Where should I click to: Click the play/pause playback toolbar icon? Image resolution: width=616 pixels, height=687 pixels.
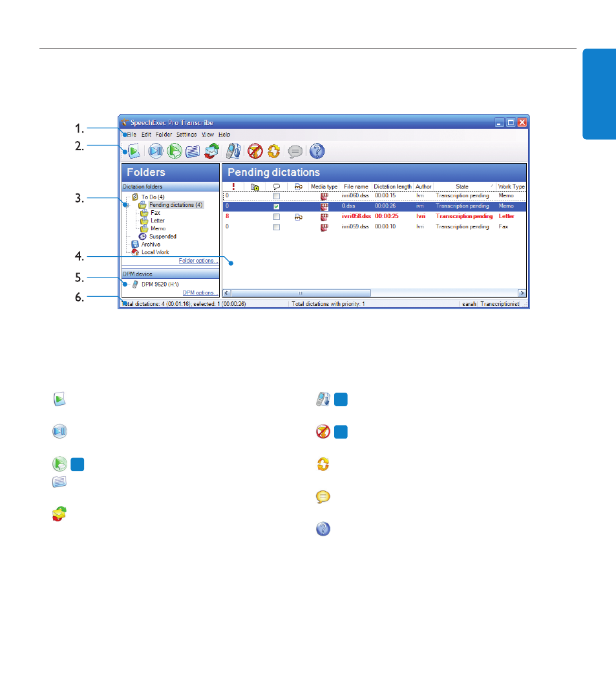(x=155, y=151)
